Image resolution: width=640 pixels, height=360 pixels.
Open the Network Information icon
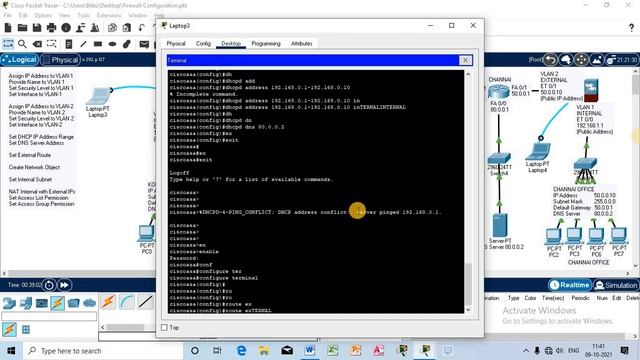[66, 28]
